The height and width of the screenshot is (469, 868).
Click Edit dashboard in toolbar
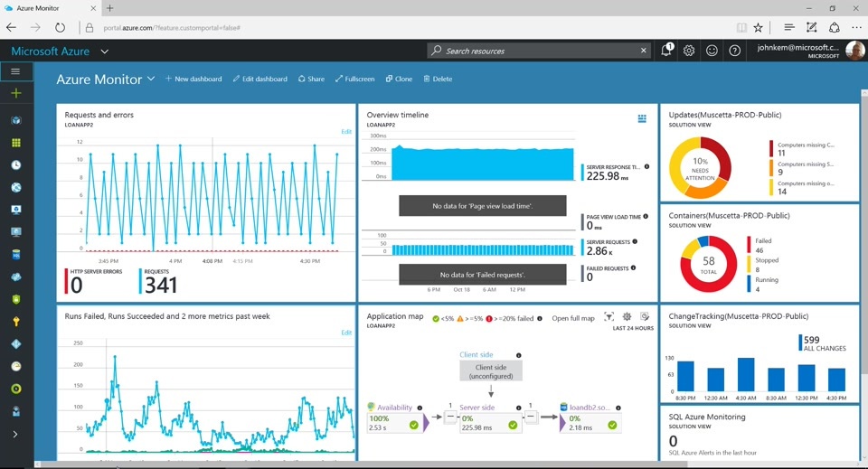[260, 80]
